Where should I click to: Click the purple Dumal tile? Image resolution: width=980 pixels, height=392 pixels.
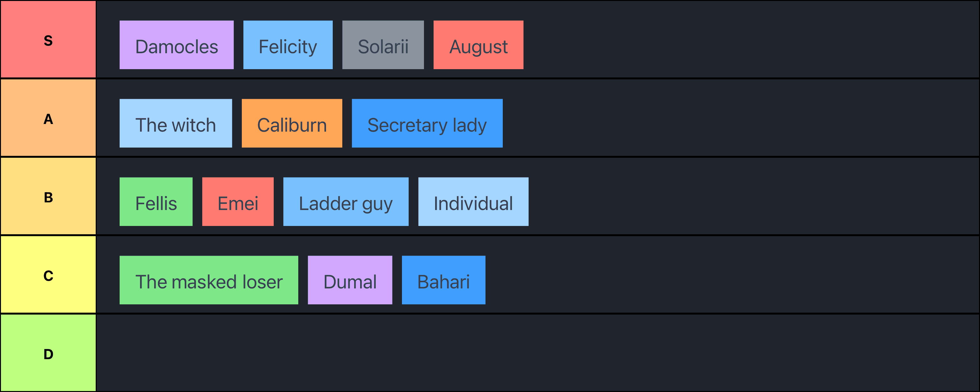coord(350,280)
